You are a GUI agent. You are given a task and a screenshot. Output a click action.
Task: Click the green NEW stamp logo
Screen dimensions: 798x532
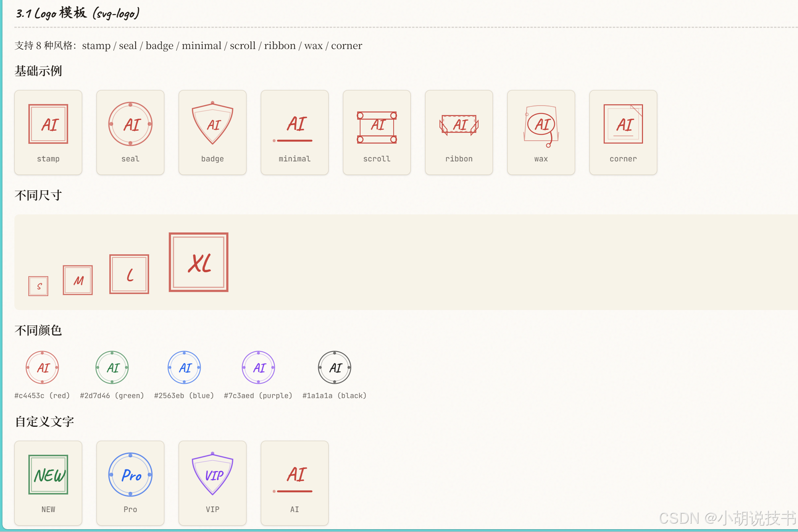(48, 475)
